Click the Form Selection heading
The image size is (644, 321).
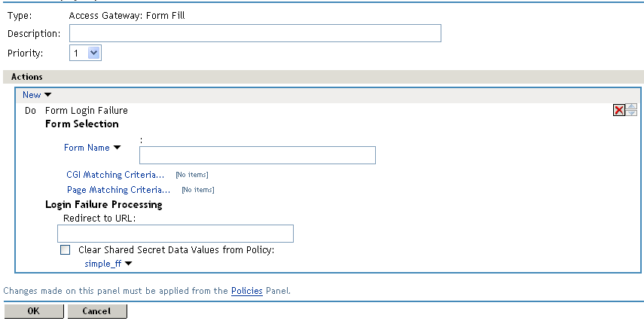point(82,124)
